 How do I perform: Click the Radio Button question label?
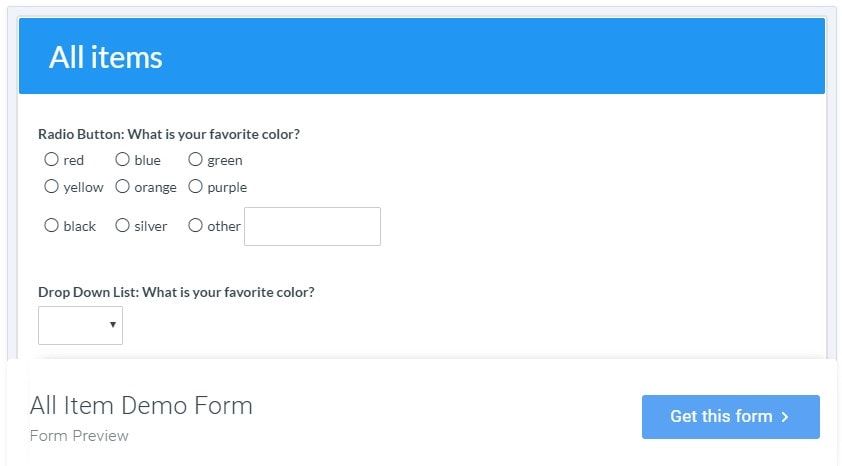(169, 134)
